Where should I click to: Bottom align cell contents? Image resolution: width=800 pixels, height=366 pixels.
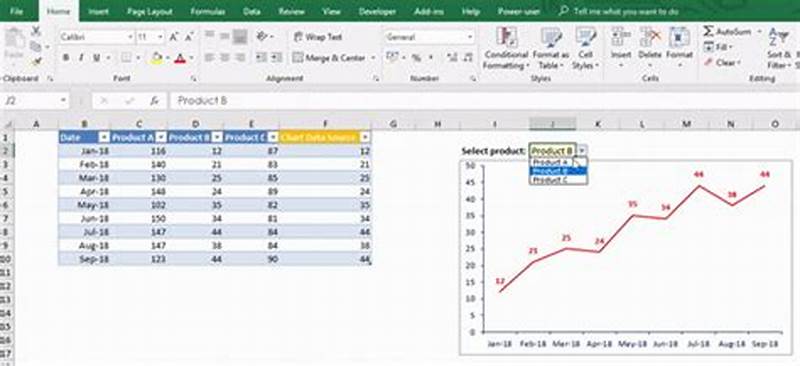[x=240, y=36]
